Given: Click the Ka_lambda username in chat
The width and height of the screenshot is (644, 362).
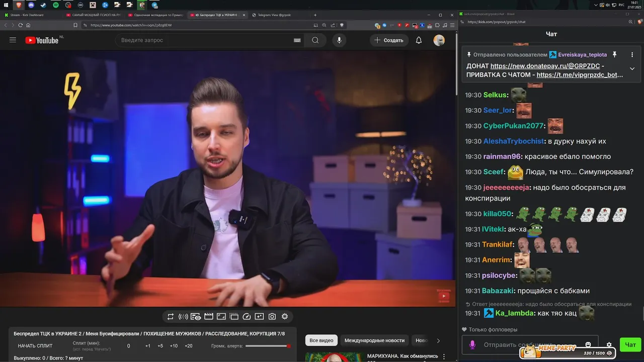Looking at the screenshot, I should 514,313.
